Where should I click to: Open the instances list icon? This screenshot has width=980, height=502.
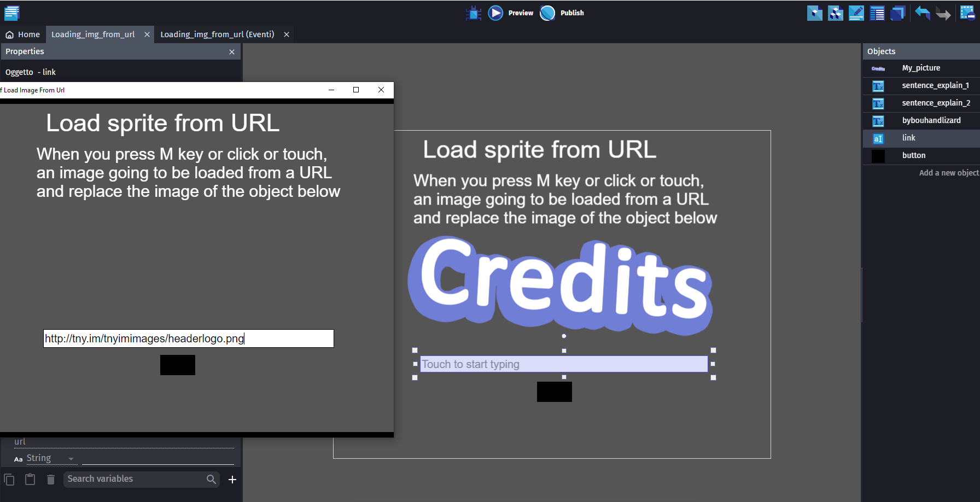(877, 13)
